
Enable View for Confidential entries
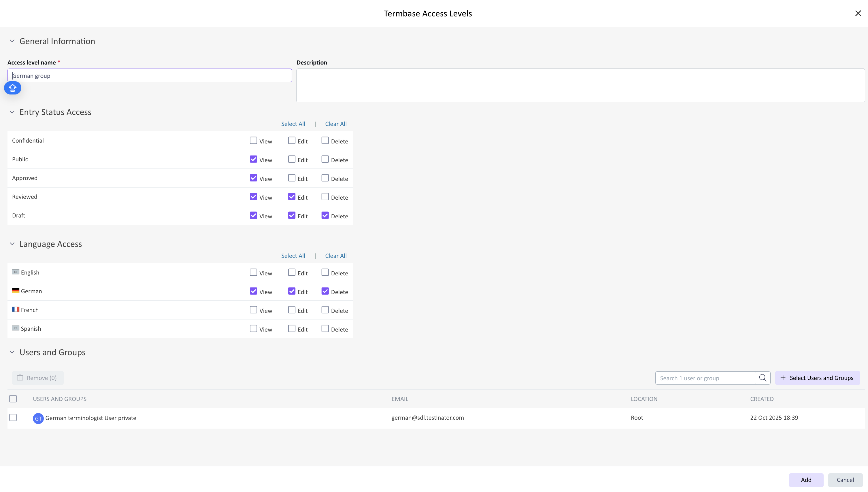tap(253, 140)
